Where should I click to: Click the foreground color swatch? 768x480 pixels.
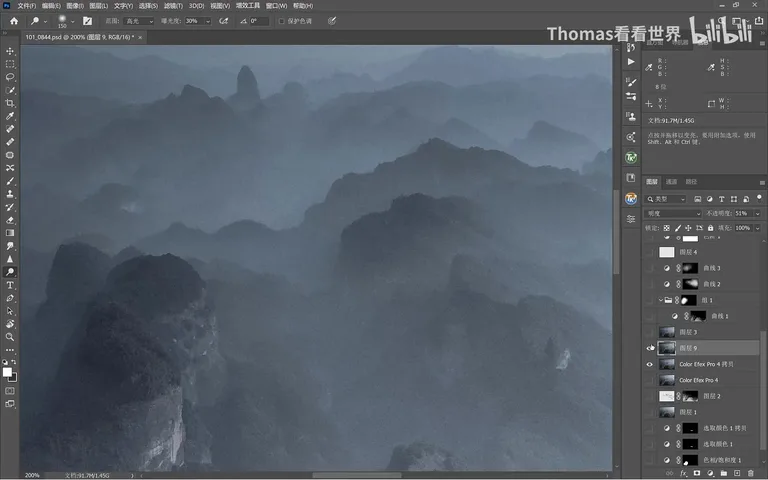7,372
